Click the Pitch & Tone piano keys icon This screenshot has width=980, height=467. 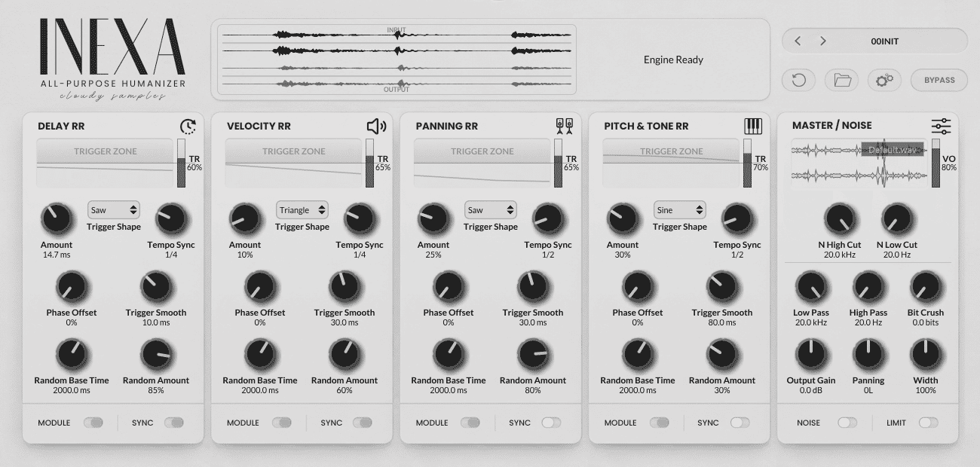click(753, 126)
